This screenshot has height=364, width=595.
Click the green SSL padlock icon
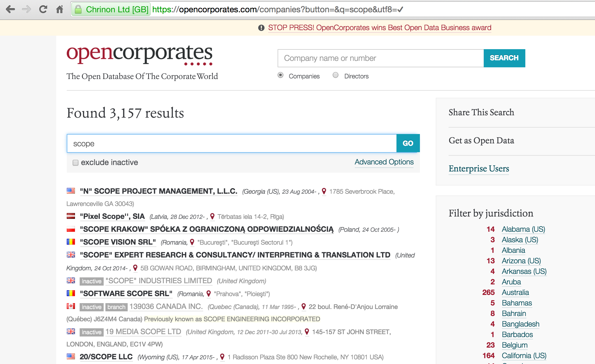[78, 9]
